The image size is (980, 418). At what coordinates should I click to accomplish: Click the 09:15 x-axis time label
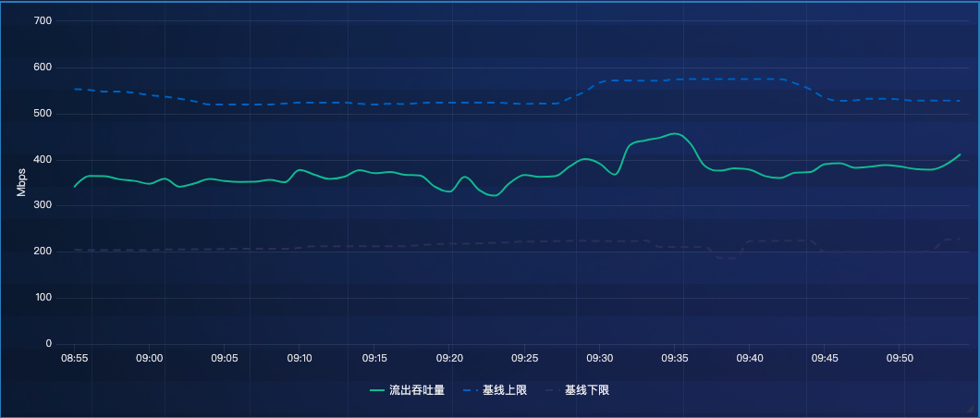(374, 358)
